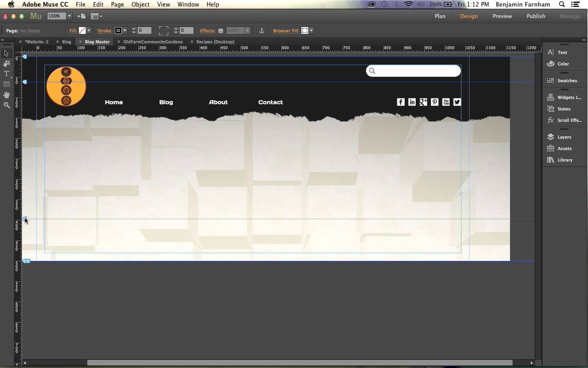Open the Widgets Library panel

click(565, 97)
